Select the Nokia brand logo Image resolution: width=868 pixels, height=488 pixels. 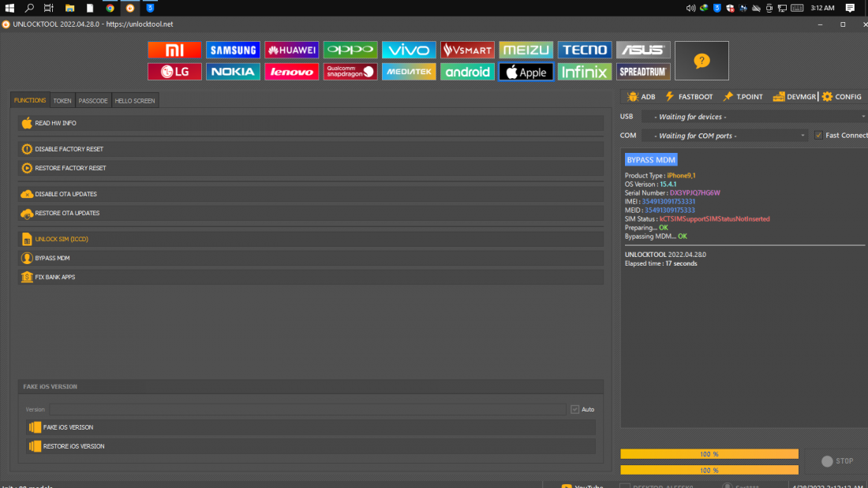tap(233, 72)
